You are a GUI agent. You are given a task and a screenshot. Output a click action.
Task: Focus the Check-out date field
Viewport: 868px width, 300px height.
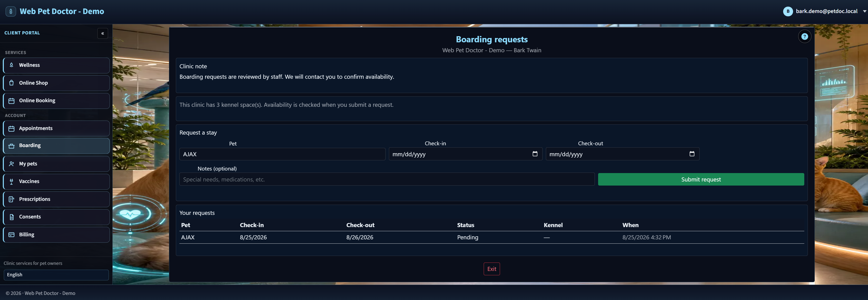point(622,154)
